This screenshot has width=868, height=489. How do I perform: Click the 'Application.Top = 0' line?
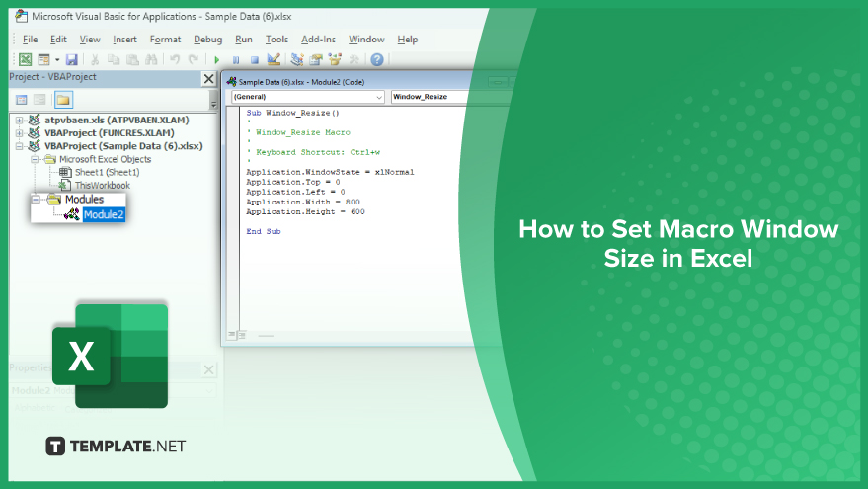click(x=293, y=182)
